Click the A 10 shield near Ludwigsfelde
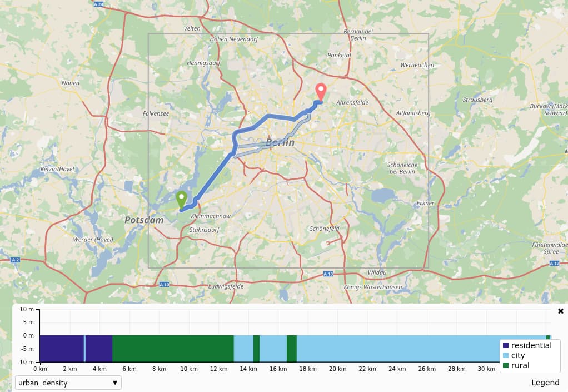Screen dimensions: 568x392 164,284
